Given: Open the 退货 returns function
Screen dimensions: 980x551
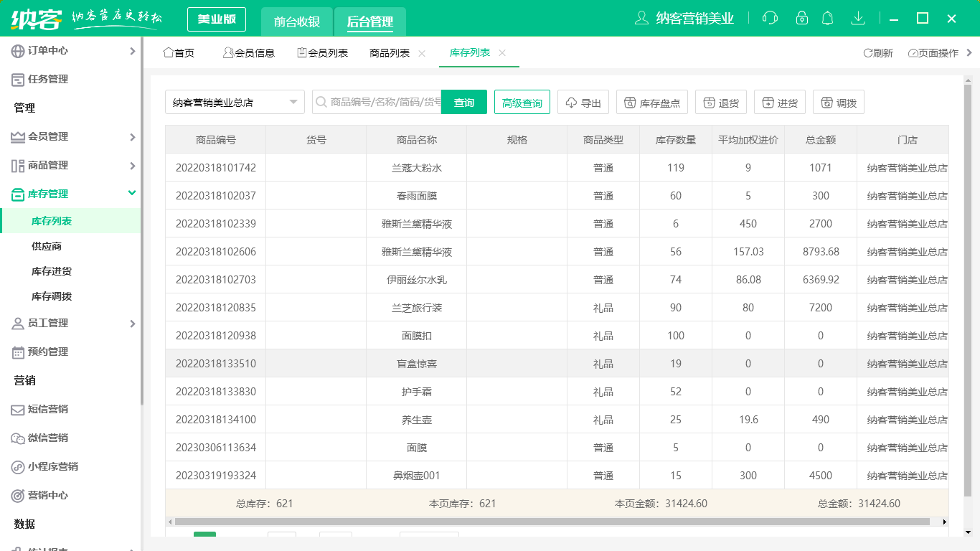Looking at the screenshot, I should (x=720, y=101).
